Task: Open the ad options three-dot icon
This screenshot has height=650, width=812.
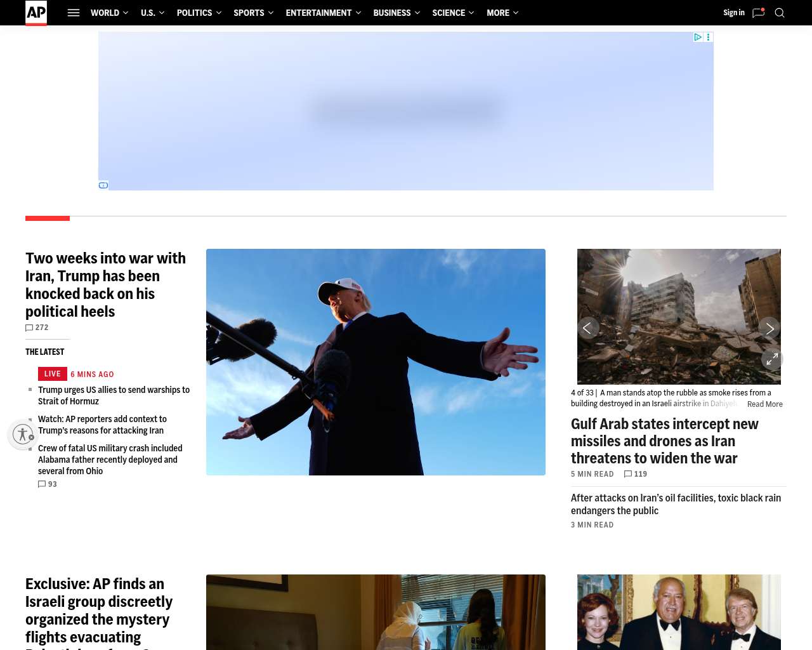Action: tap(709, 37)
